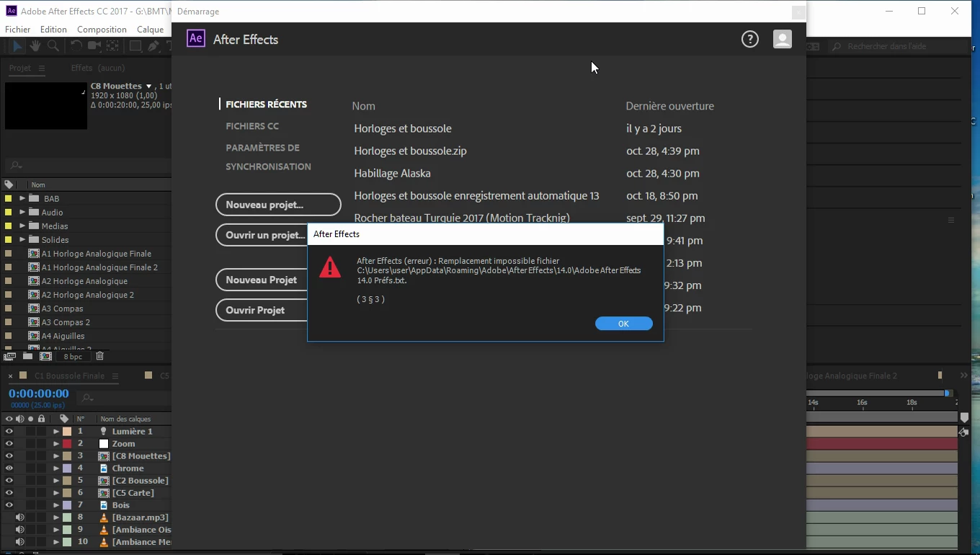Image resolution: width=980 pixels, height=555 pixels.
Task: Open the help icon in Démarrage window
Action: point(750,39)
